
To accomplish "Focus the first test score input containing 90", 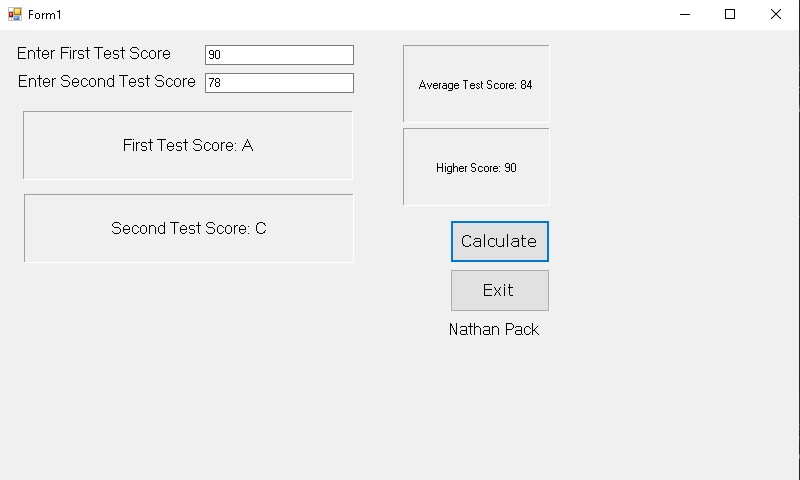I will 279,55.
